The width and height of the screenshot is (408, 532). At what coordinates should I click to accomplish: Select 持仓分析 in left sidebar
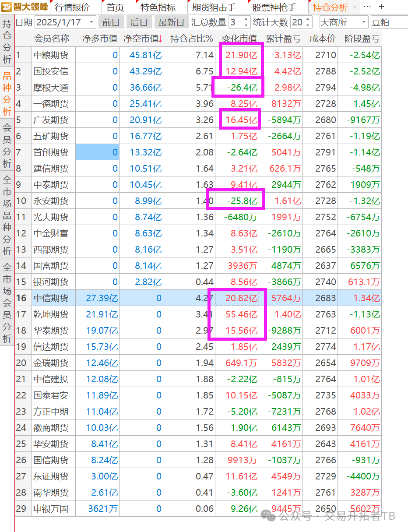[x=7, y=42]
